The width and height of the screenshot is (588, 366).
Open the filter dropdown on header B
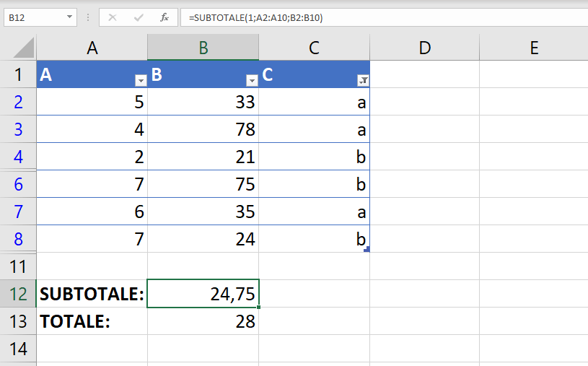252,80
